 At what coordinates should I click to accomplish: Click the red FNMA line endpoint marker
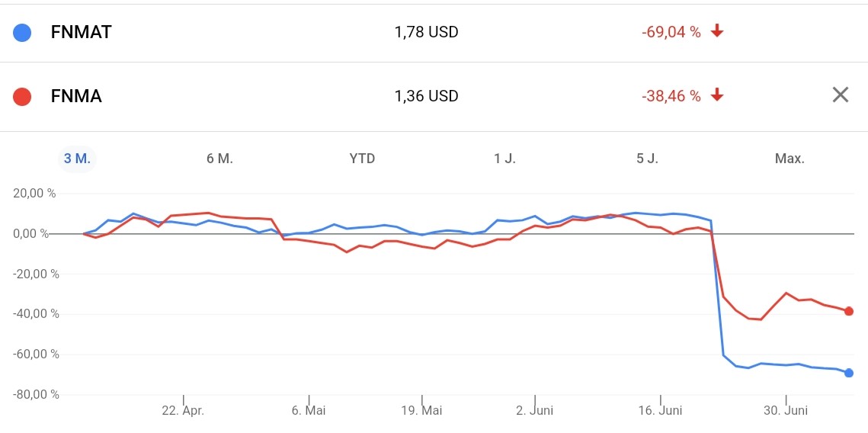849,311
